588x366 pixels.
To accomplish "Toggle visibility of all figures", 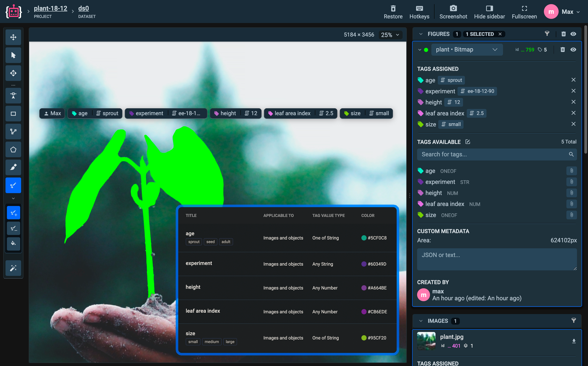I will [573, 34].
